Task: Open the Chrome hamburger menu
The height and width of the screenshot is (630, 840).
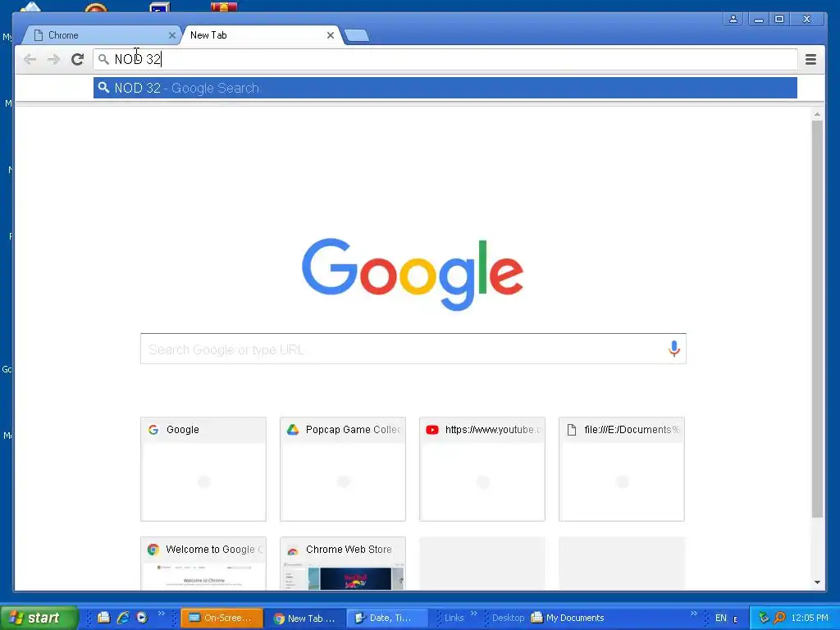Action: [x=810, y=59]
